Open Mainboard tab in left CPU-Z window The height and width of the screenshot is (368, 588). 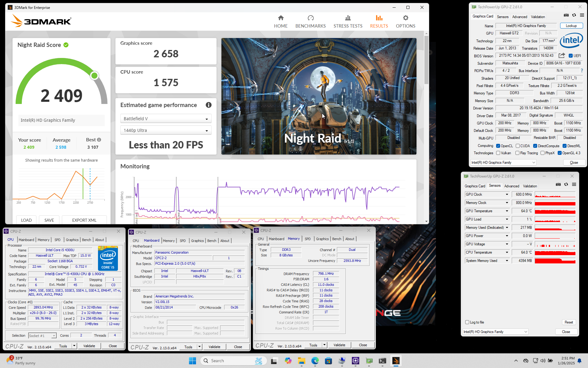(26, 240)
